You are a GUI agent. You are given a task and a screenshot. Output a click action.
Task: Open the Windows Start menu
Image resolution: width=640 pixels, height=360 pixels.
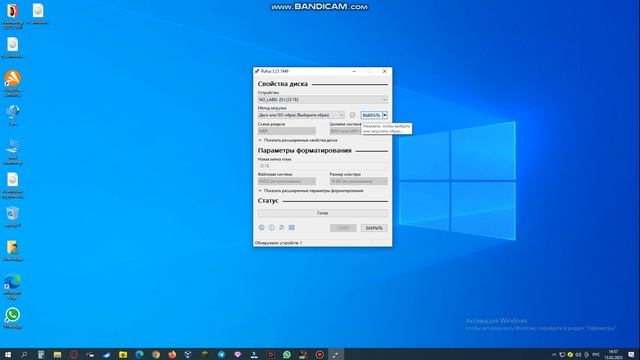pos(8,354)
